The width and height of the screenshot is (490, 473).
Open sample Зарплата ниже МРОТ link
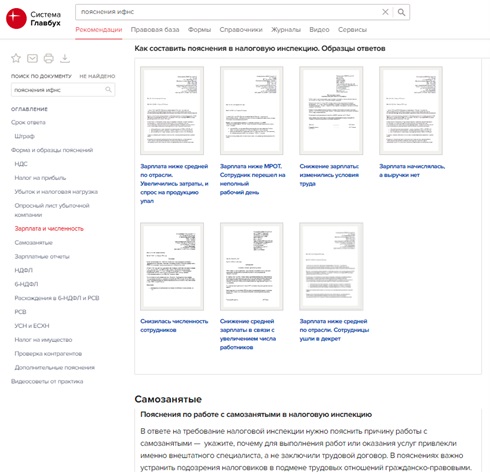click(252, 179)
